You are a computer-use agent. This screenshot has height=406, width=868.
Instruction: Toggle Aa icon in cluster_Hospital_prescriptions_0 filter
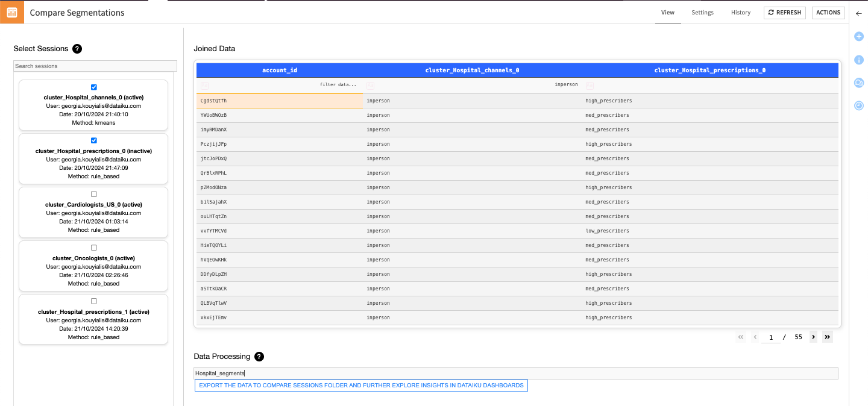pyautogui.click(x=590, y=86)
